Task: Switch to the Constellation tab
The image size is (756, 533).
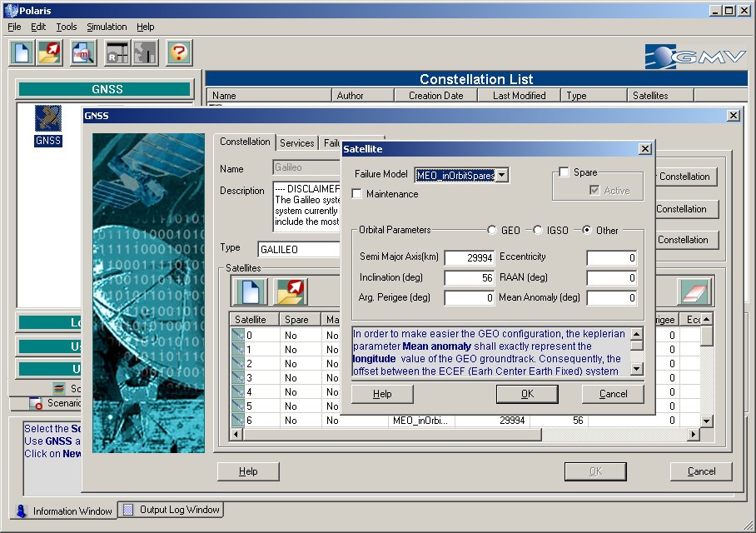Action: click(245, 142)
